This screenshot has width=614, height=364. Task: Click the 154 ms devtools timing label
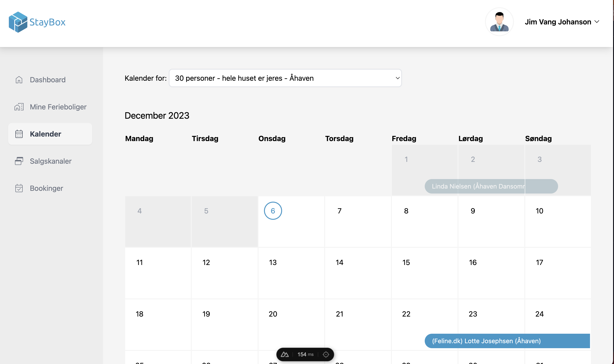coord(305,355)
